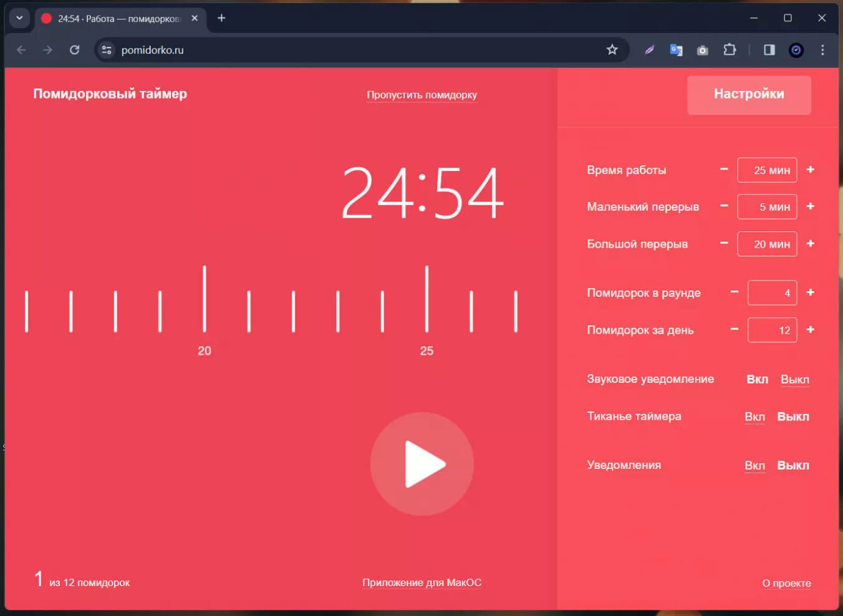843x616 pixels.
Task: Click the Пропустить помидорку link
Action: point(422,95)
